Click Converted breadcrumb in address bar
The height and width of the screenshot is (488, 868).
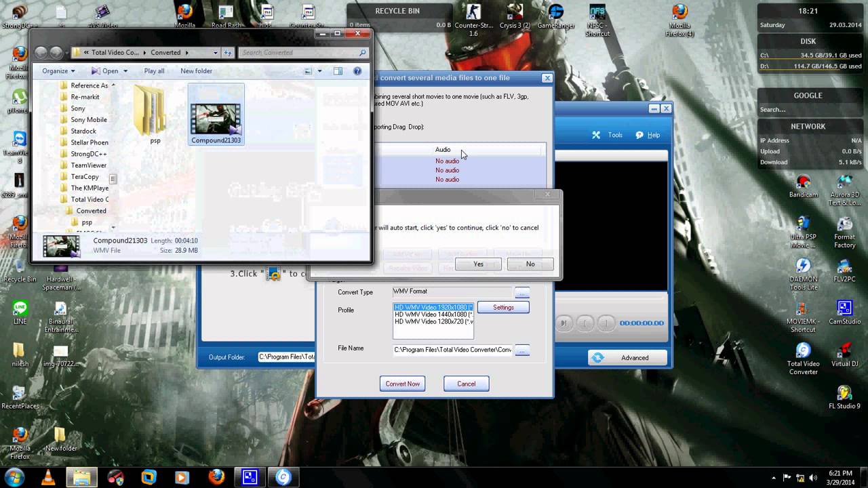(165, 53)
